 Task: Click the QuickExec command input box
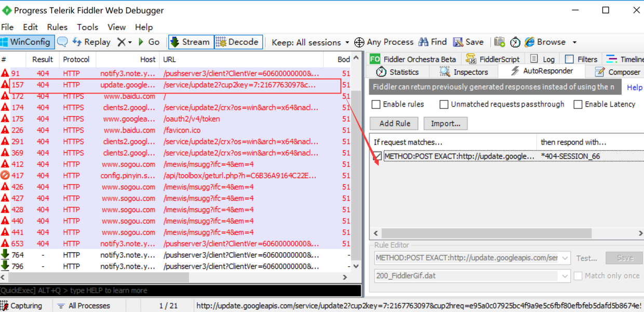[x=180, y=290]
